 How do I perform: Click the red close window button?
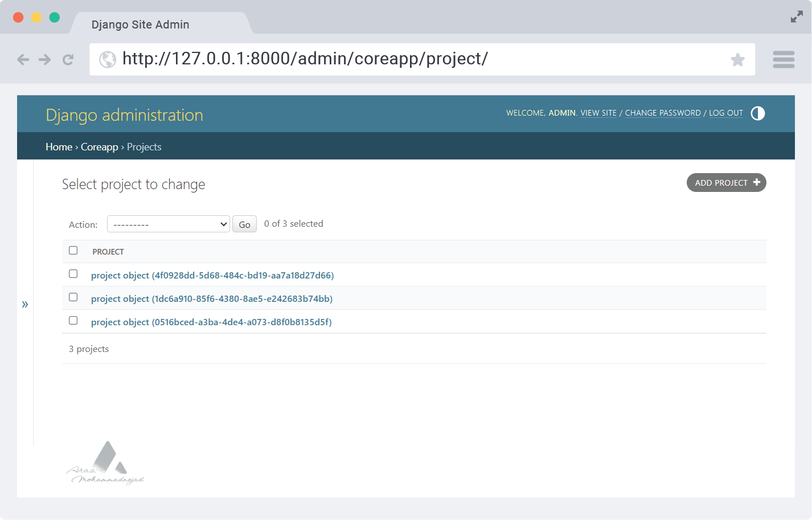pos(18,17)
